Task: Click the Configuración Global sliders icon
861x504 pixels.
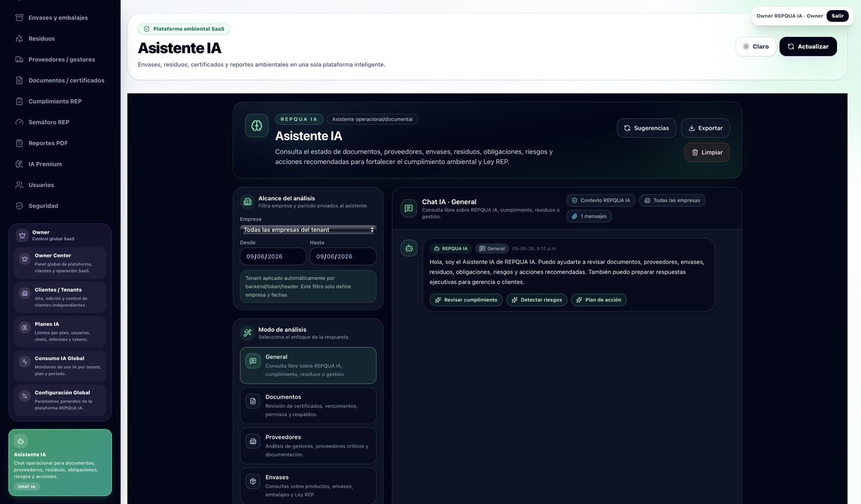Action: [25, 396]
